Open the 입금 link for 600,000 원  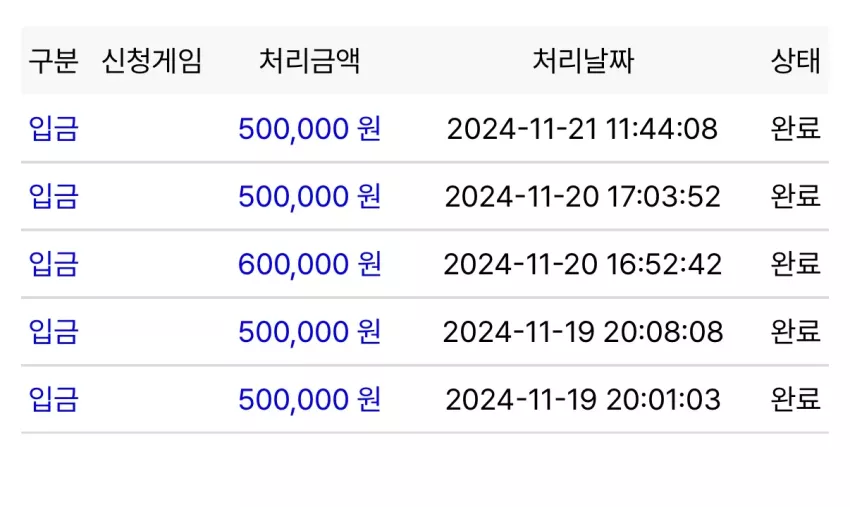point(54,264)
